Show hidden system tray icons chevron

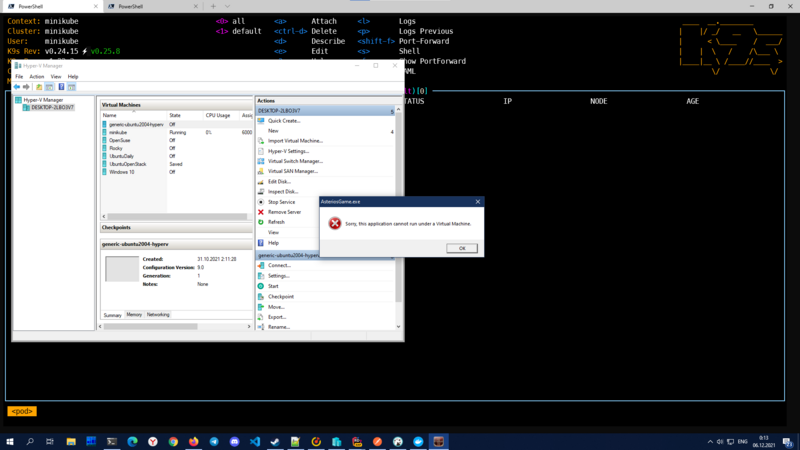point(710,442)
